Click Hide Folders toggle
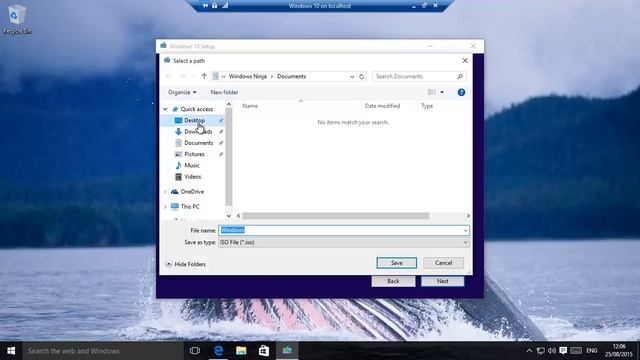The height and width of the screenshot is (360, 640). tap(186, 264)
